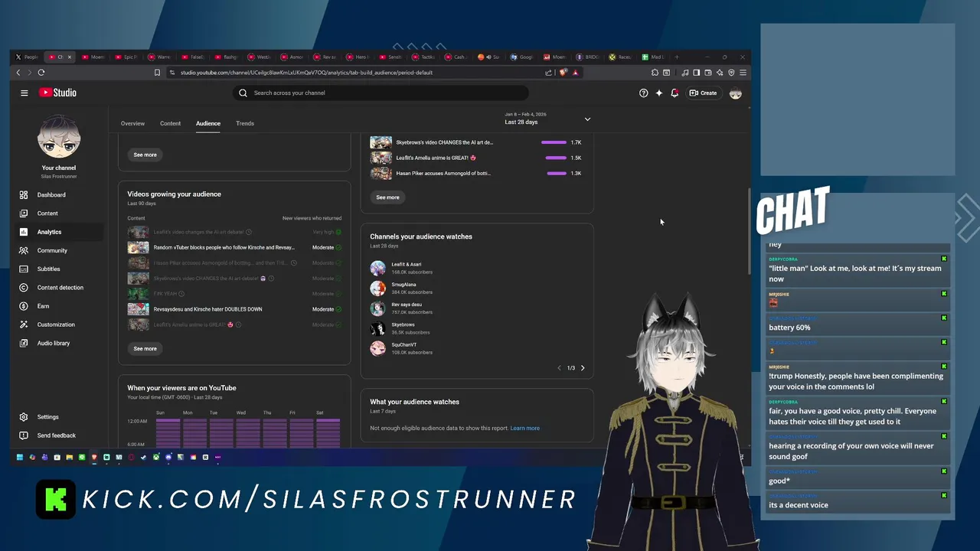Open Skyebrows's video CHANGES the AI art video on right
Viewport: 980px width, 551px height.
[x=476, y=142]
